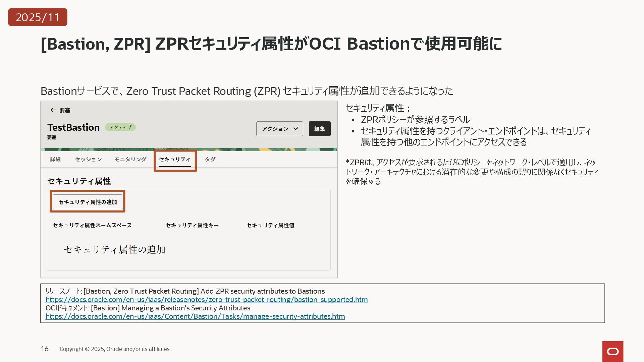Open the セッション tab
644x362 pixels.
[88, 159]
